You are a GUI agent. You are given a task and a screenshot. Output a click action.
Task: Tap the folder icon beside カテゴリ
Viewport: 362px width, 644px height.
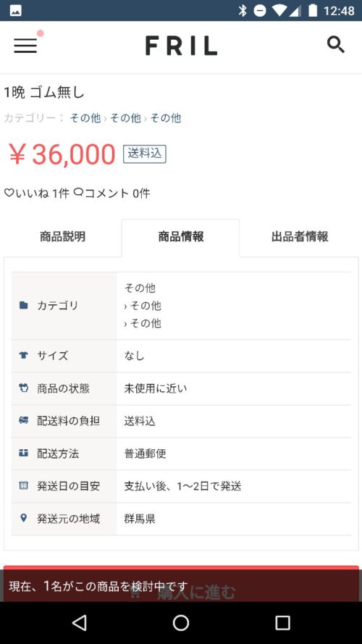(x=24, y=305)
